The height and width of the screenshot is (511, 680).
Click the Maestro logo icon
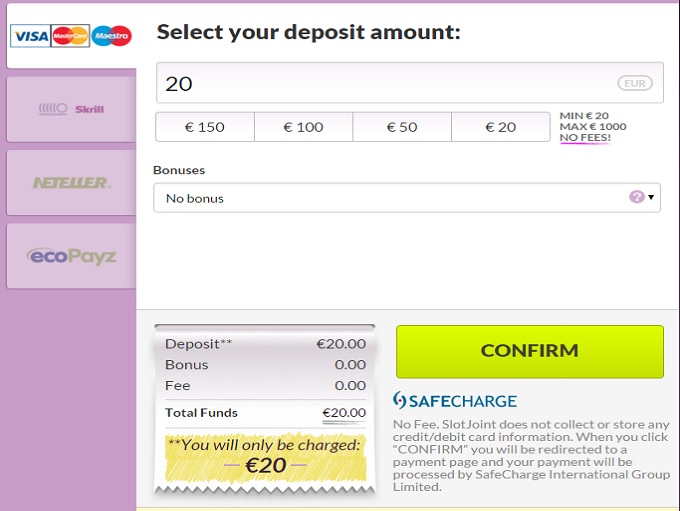[111, 37]
